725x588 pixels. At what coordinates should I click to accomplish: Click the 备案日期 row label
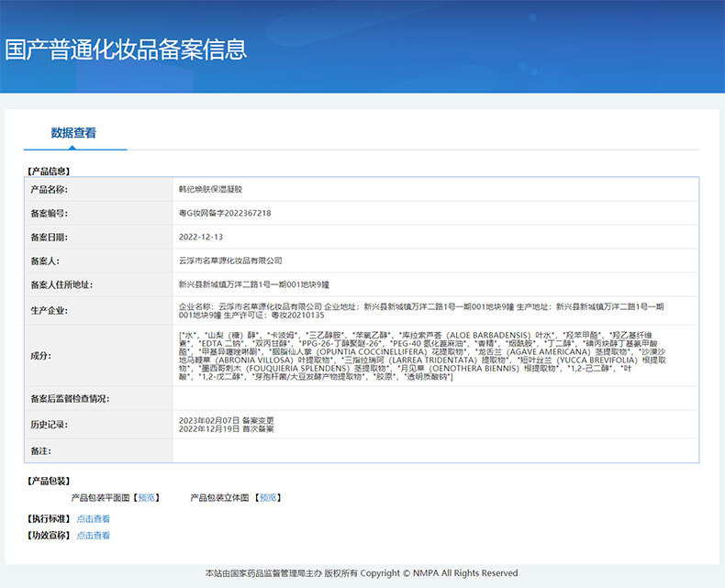[49, 238]
